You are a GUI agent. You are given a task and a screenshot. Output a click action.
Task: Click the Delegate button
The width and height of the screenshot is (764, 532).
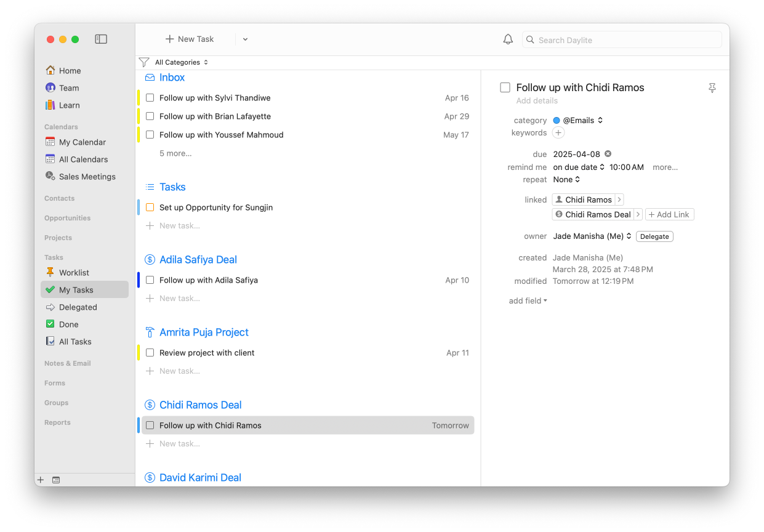tap(654, 236)
